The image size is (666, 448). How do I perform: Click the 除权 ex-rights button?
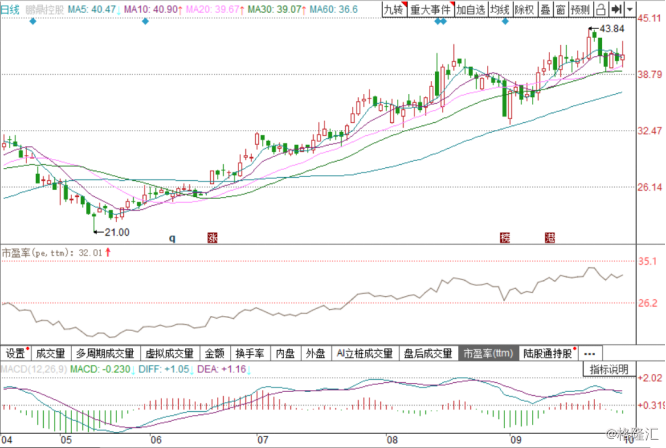click(x=525, y=9)
